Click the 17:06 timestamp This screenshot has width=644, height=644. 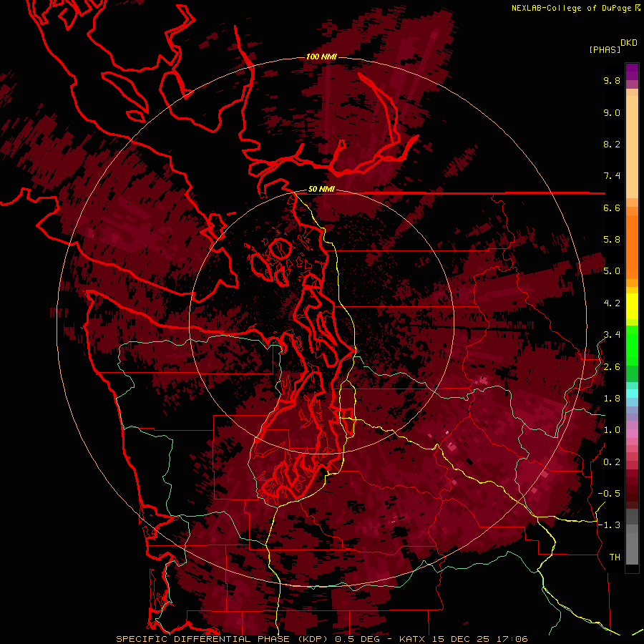[512, 639]
